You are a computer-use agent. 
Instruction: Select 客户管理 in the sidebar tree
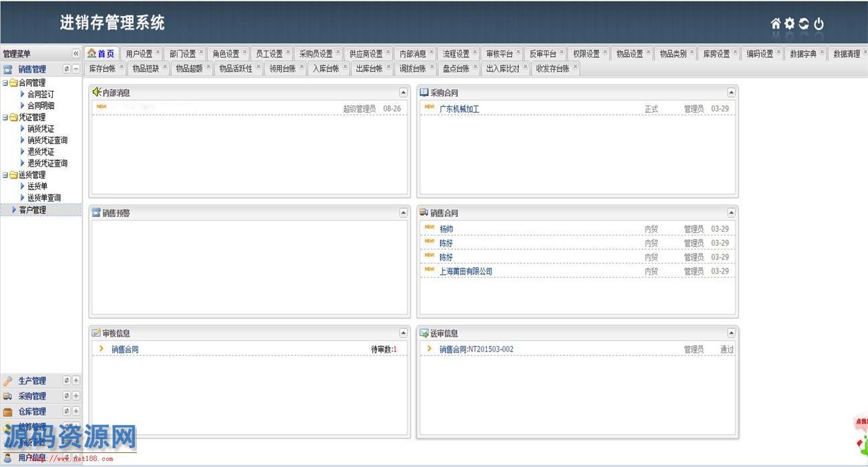coord(33,210)
